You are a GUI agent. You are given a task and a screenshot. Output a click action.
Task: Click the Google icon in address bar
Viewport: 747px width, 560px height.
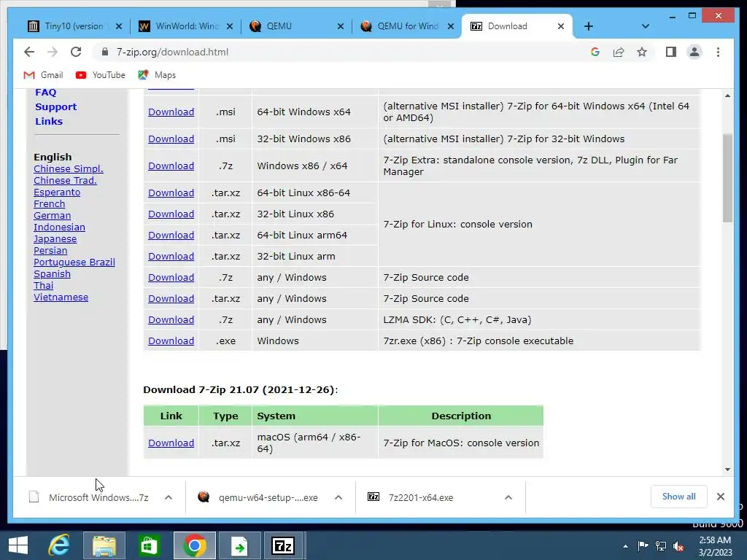point(595,52)
